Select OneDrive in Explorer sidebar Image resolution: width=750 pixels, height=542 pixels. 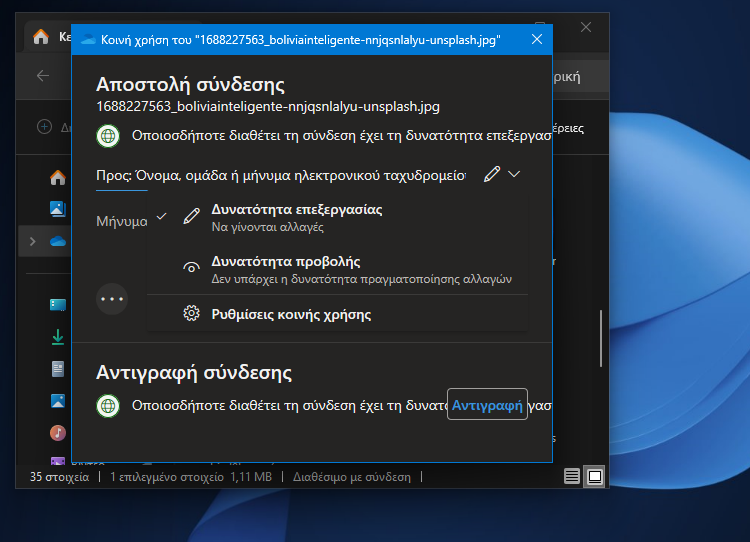(58, 241)
